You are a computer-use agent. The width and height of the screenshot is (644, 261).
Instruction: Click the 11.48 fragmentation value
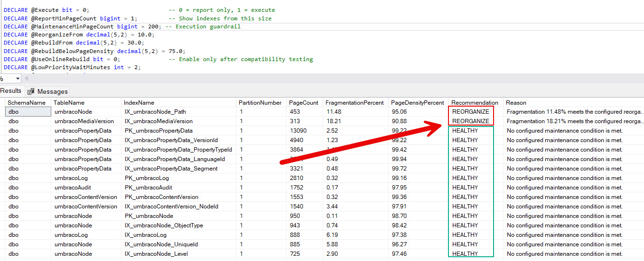[x=334, y=112]
